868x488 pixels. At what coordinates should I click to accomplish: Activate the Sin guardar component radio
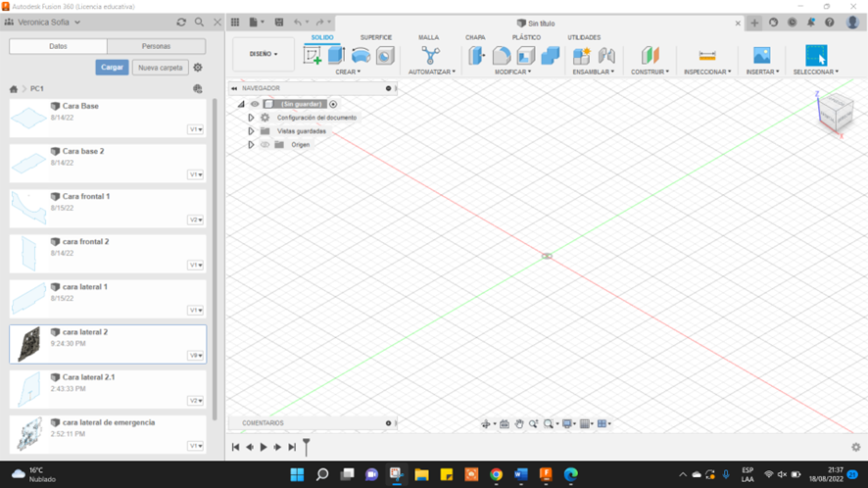tap(333, 104)
